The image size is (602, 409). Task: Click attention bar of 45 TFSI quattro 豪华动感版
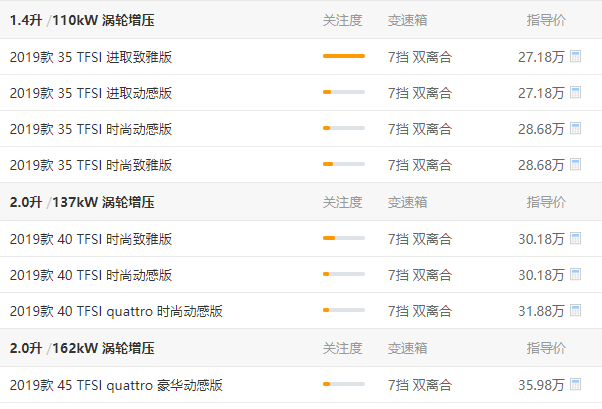tap(344, 384)
